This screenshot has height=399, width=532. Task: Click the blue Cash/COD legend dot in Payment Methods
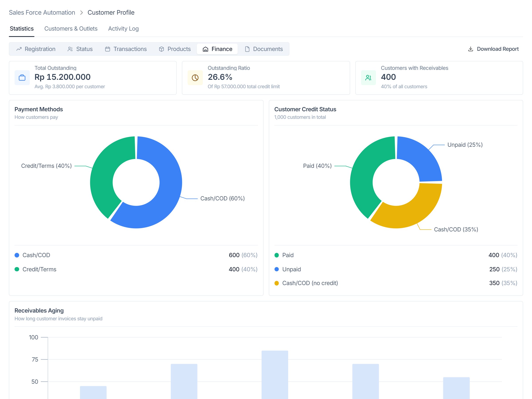pyautogui.click(x=17, y=255)
